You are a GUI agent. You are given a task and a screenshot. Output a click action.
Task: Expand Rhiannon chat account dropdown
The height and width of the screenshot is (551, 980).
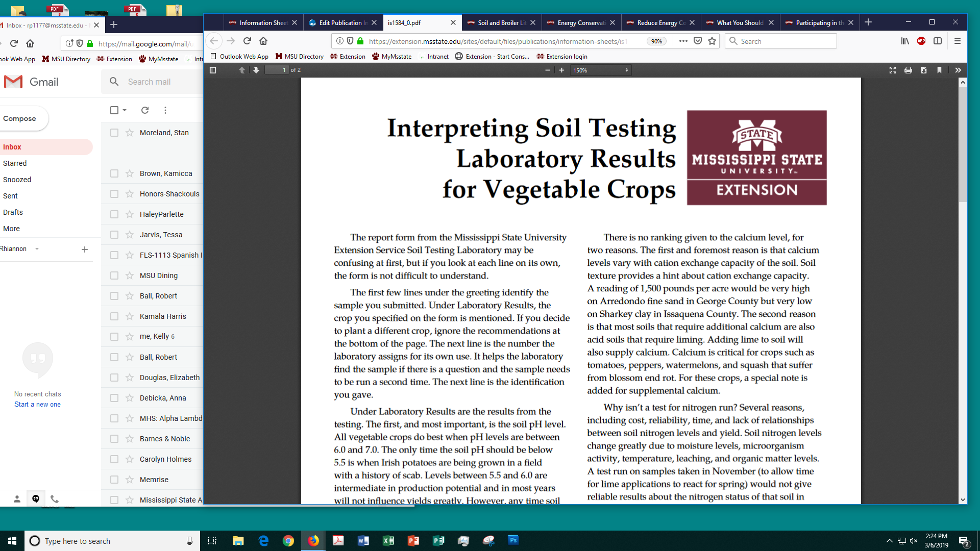(37, 249)
